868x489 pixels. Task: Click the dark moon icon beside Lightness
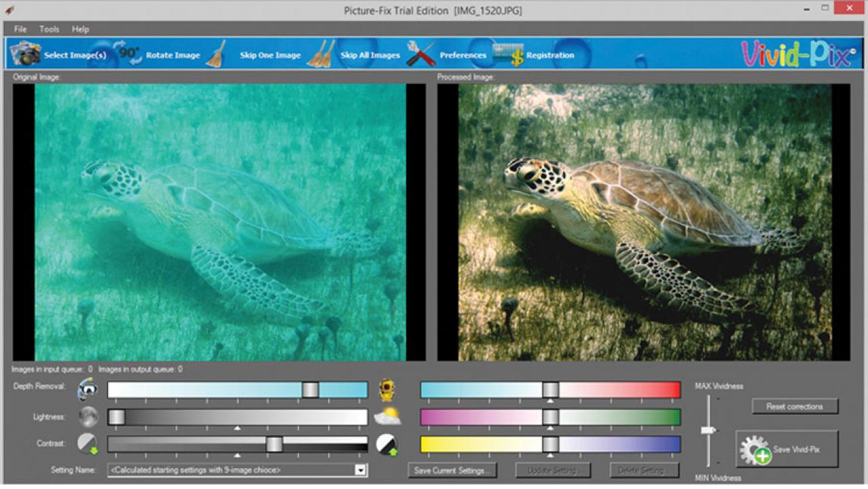pyautogui.click(x=88, y=417)
